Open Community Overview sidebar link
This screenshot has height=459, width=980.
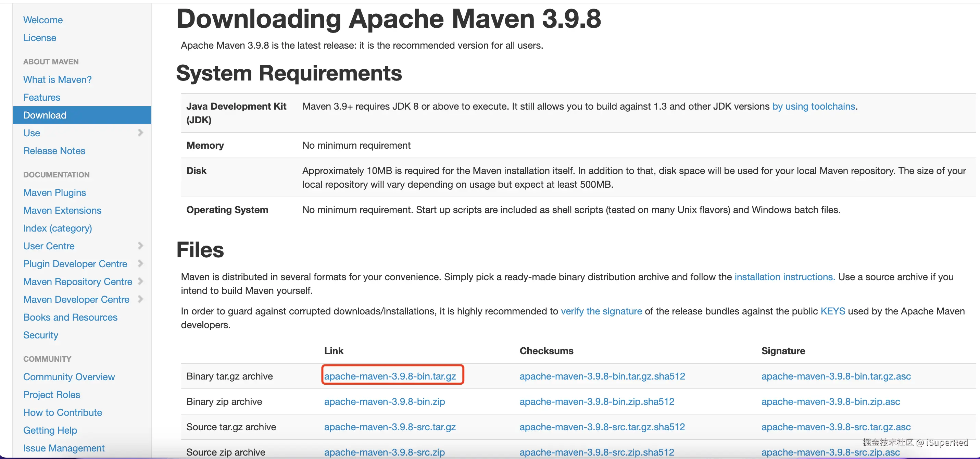click(x=69, y=377)
